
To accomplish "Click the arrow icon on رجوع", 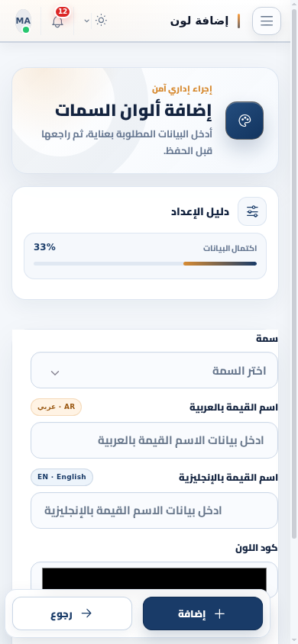I will (x=86, y=613).
